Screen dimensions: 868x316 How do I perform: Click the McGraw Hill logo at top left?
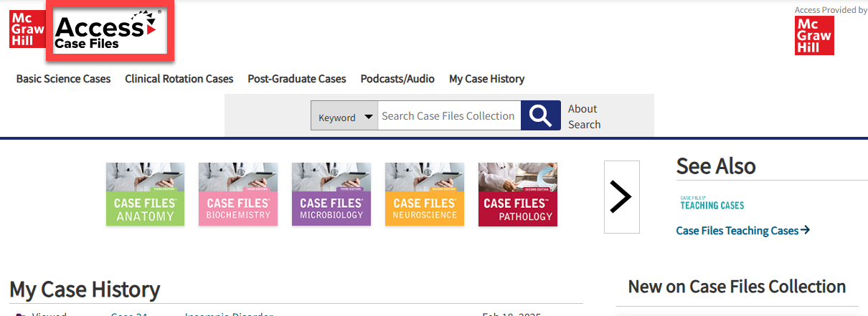click(27, 29)
